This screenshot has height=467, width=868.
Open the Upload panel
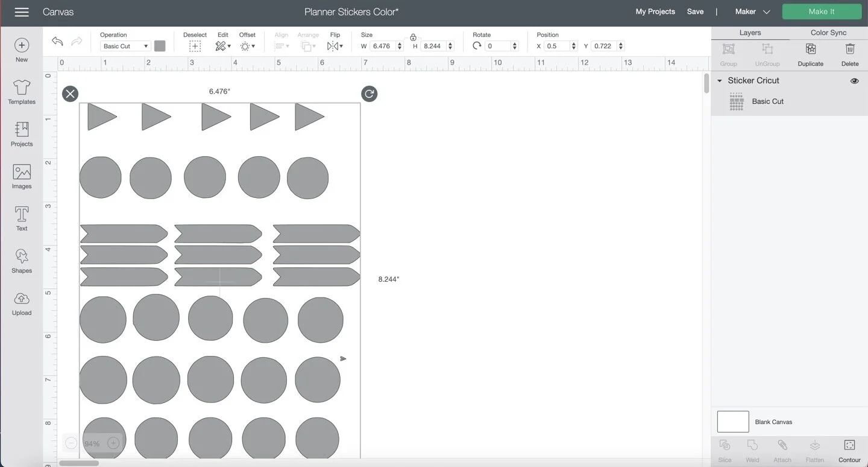[x=22, y=303]
